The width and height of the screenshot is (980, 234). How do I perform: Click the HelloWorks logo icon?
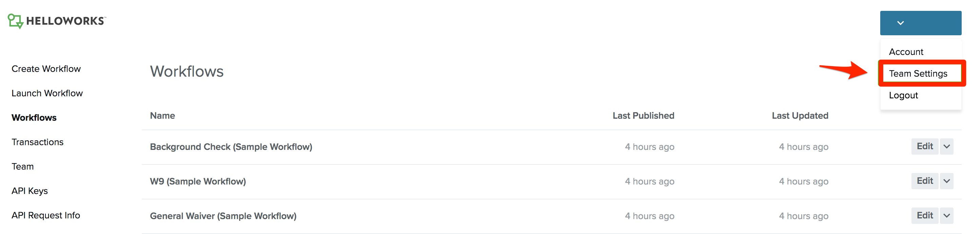click(x=16, y=21)
